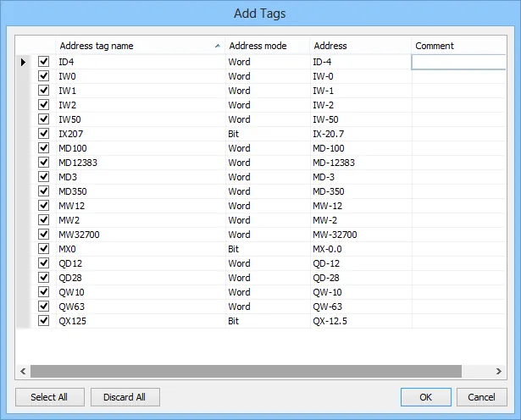Toggle the MD350 row checkbox
521x420 pixels.
[43, 191]
